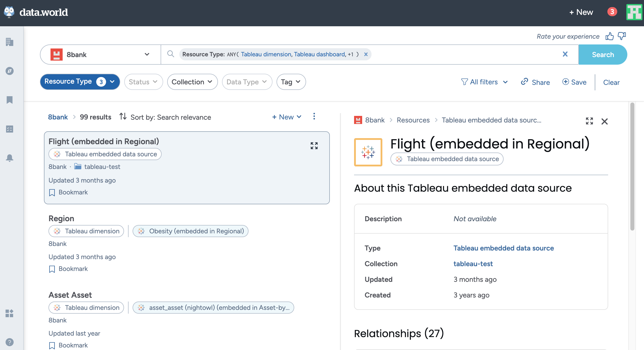644x350 pixels.
Task: Click the detail panel vertical scrollbar
Action: [632, 167]
